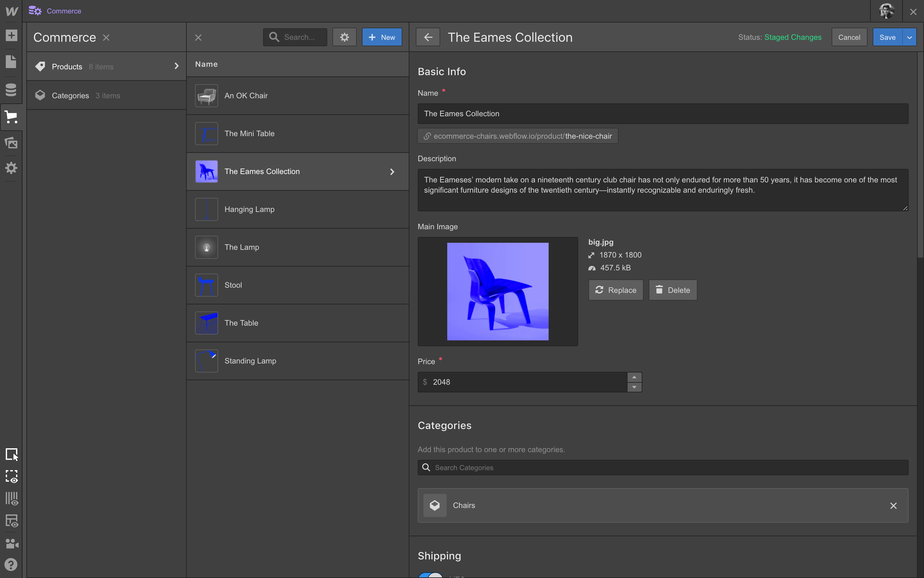Expand the Products list chevron
924x578 pixels.
point(176,66)
